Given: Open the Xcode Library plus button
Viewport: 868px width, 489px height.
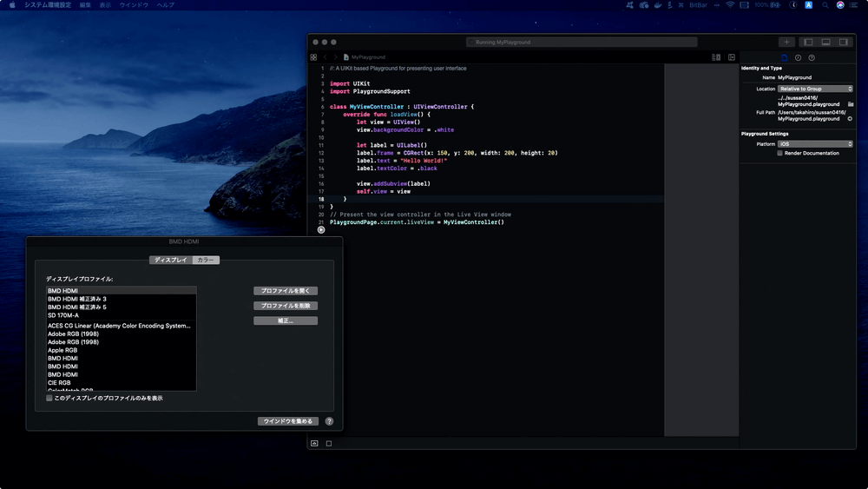Looking at the screenshot, I should click(786, 42).
